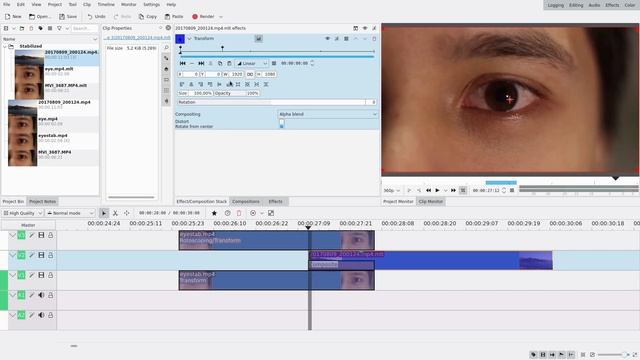Click the keyframe graph icon beside Transform
Screen dimensions: 640x360
(x=258, y=38)
